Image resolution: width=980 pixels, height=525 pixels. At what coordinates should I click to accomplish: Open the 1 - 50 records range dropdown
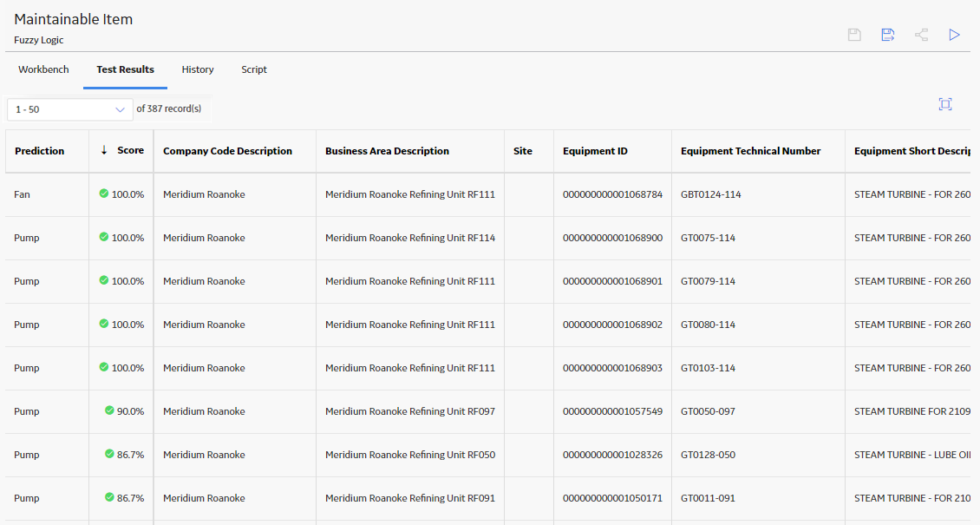tap(70, 109)
